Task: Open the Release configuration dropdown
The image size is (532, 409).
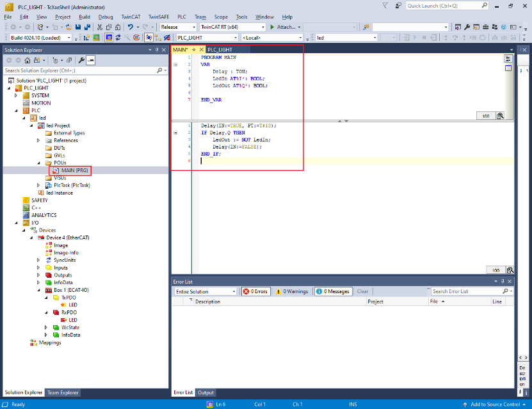Action: (x=178, y=28)
